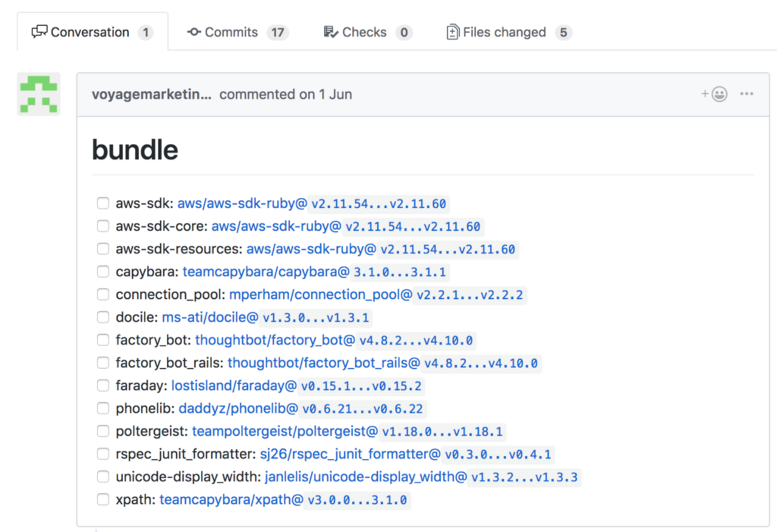
Task: Open the sj26/rspec_junit_formatter@ link
Action: coord(350,454)
